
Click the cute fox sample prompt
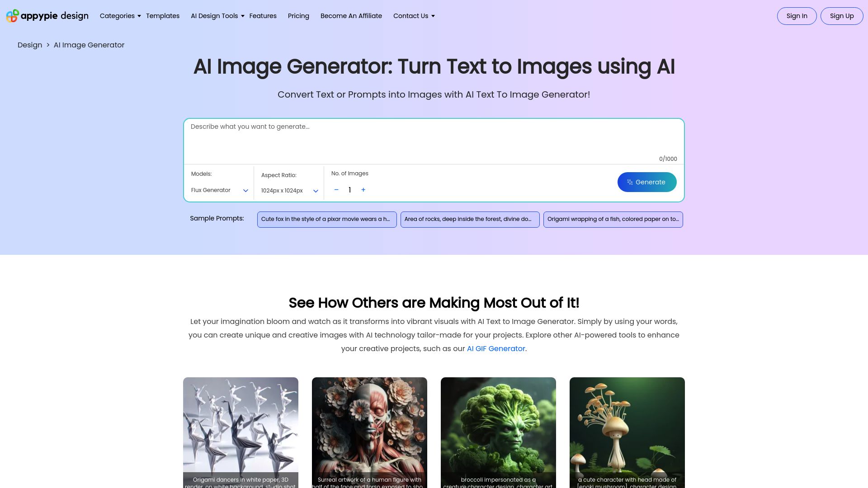point(326,219)
